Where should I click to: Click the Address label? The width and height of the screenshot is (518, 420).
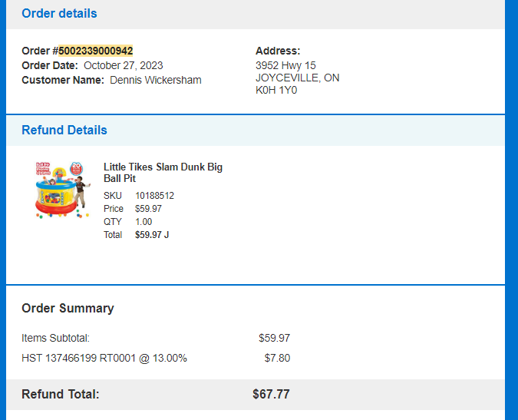click(278, 51)
